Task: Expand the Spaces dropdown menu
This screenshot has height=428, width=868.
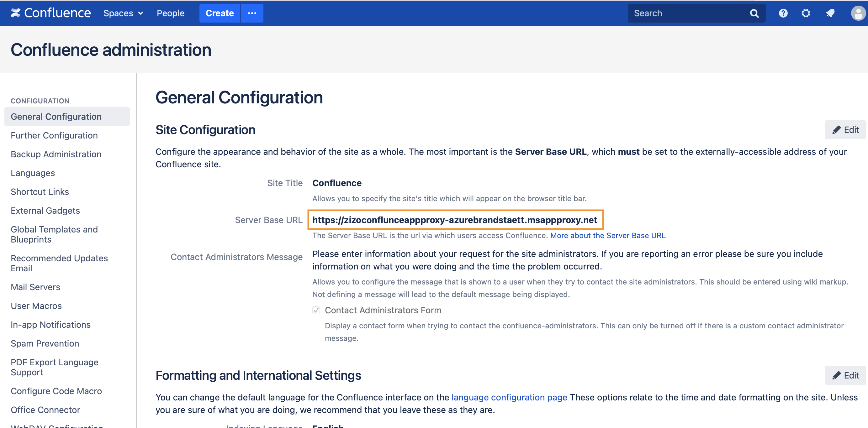Action: coord(123,13)
